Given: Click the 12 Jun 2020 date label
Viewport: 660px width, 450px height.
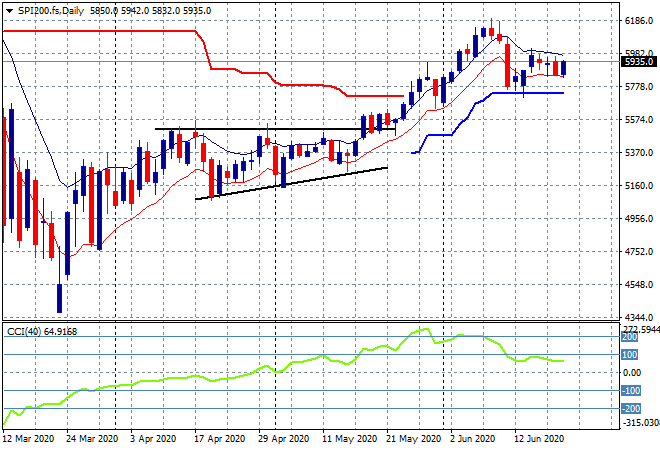Looking at the screenshot, I should coord(539,439).
